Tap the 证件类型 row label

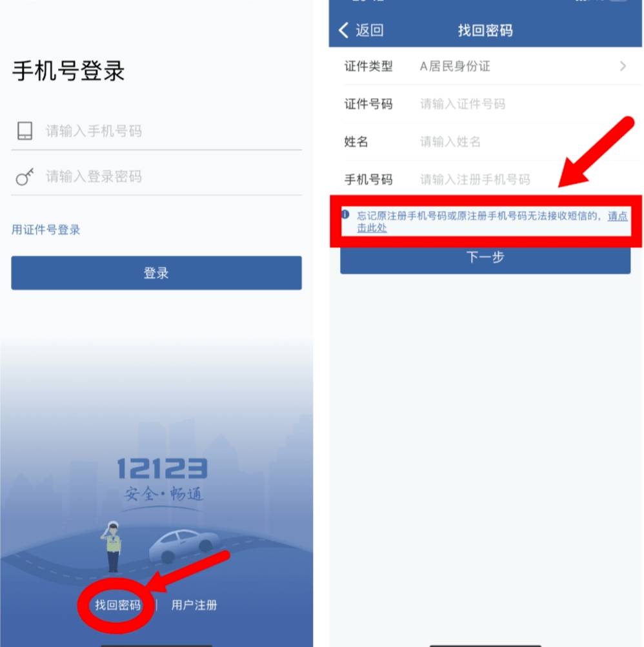coord(368,66)
